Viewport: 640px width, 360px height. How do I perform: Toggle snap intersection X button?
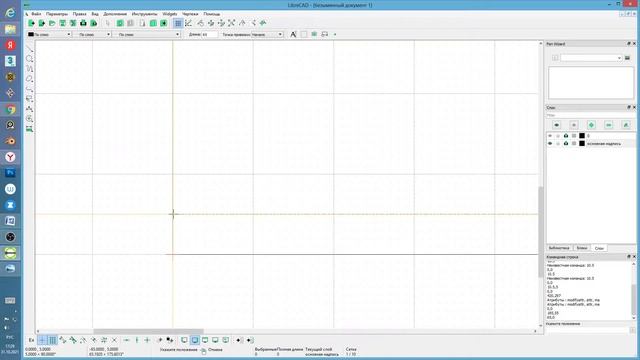[114, 340]
